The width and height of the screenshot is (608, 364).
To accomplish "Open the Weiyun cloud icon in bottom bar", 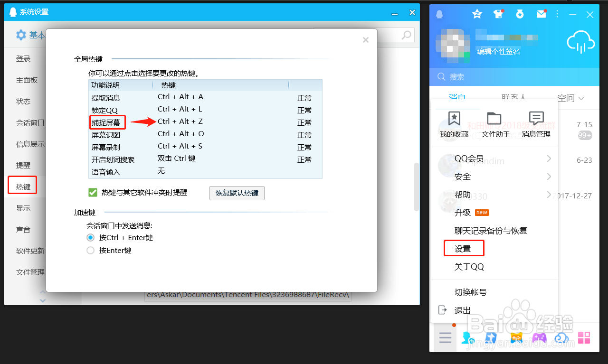I will pyautogui.click(x=561, y=338).
